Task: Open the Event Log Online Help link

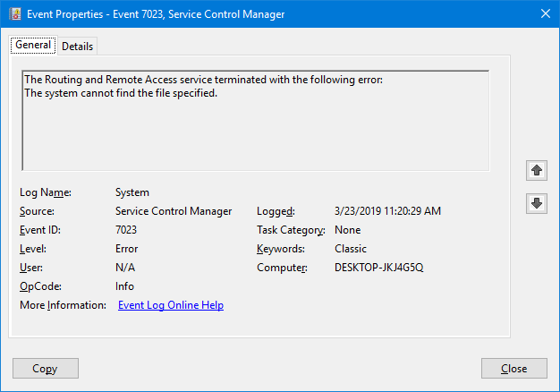Action: point(170,305)
